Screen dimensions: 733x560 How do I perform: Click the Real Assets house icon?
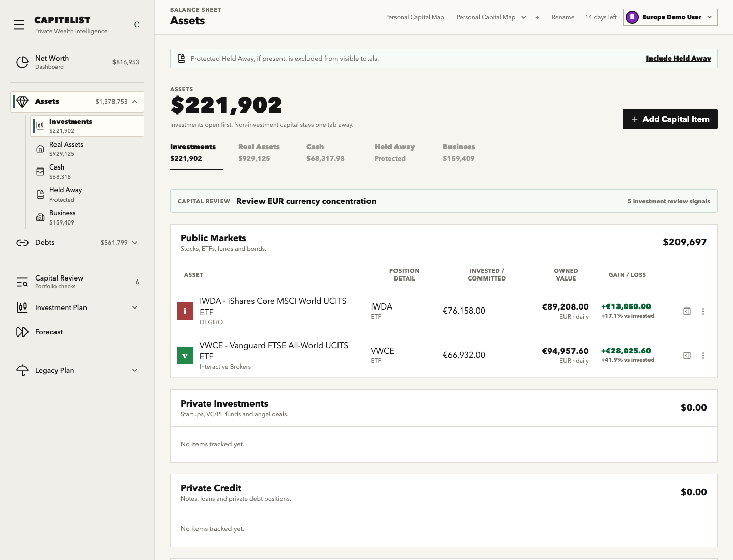click(40, 149)
